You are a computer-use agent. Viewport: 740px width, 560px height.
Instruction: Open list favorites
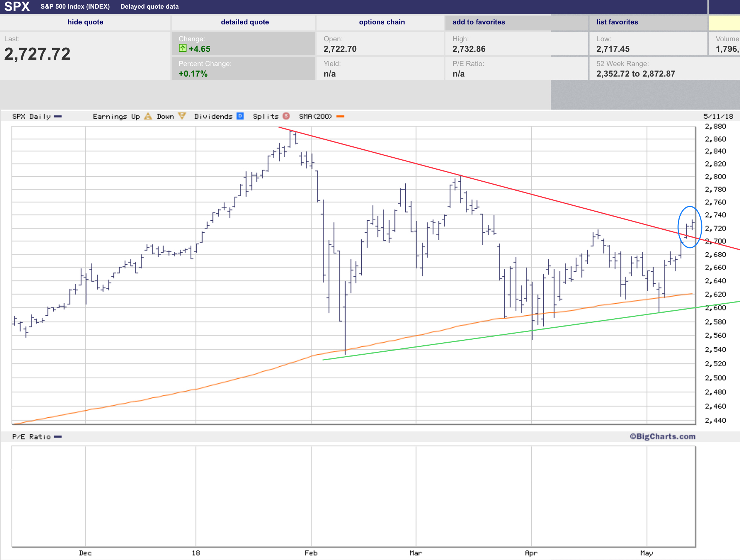(x=617, y=22)
